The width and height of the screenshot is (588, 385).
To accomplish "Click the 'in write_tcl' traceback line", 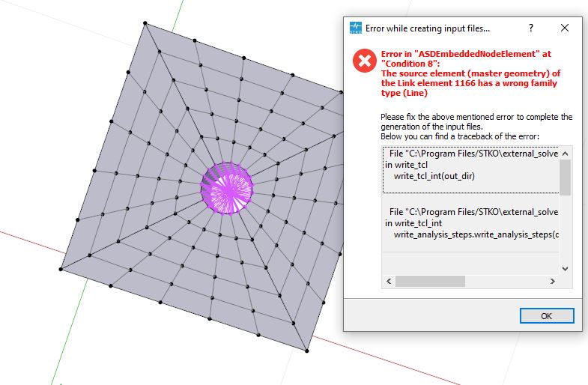I will pos(406,165).
